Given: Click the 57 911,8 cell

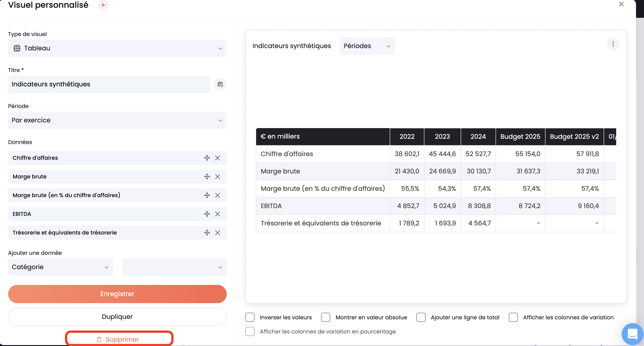Looking at the screenshot, I should click(x=574, y=154).
